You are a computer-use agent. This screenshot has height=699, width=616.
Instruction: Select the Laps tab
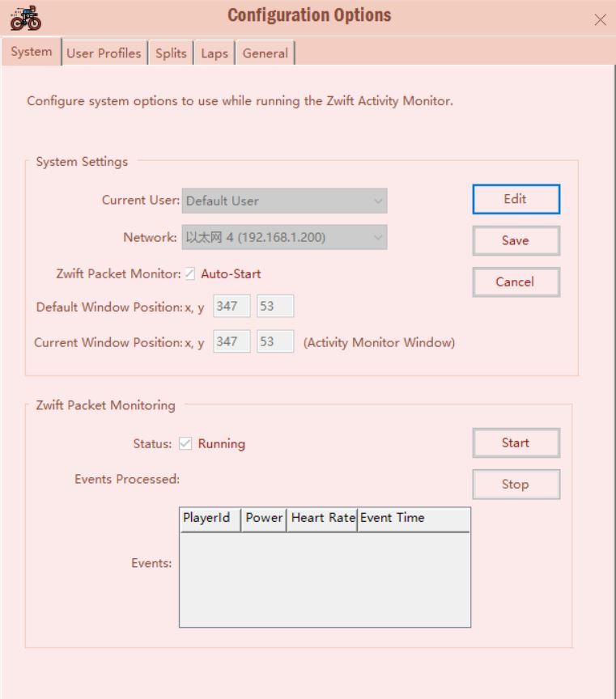tap(215, 53)
